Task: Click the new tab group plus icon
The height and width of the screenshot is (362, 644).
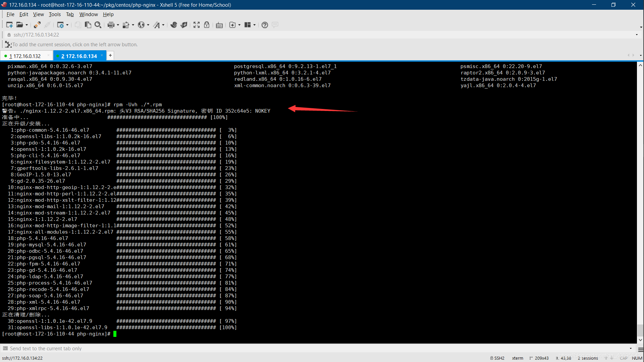Action: [232, 25]
